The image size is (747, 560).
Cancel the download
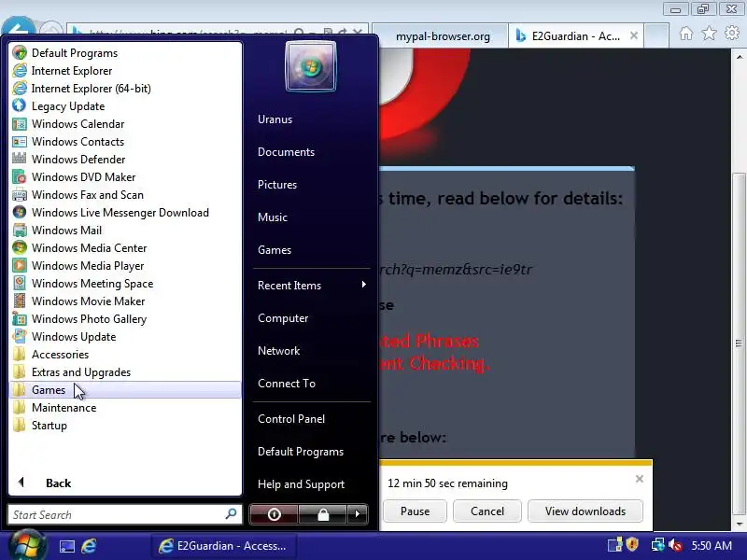[486, 511]
